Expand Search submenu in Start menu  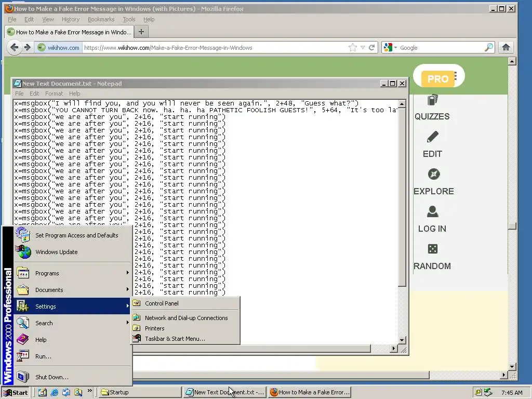pyautogui.click(x=73, y=323)
